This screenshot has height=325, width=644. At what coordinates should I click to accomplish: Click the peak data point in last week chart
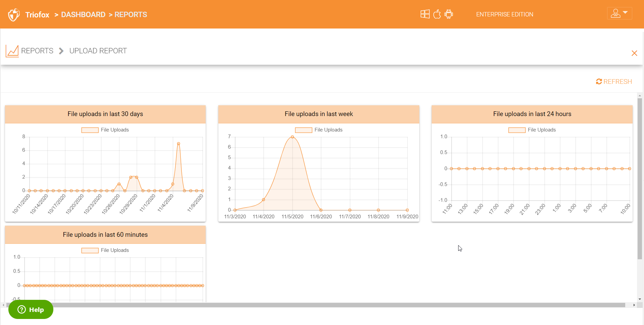[292, 137]
